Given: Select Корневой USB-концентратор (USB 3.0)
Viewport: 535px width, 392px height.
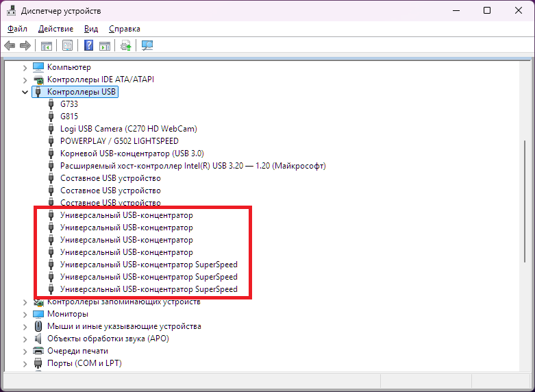Looking at the screenshot, I should pos(132,154).
